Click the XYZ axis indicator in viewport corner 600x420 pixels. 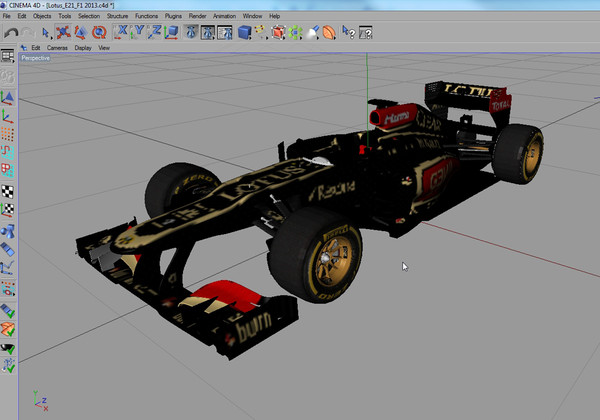tap(40, 401)
